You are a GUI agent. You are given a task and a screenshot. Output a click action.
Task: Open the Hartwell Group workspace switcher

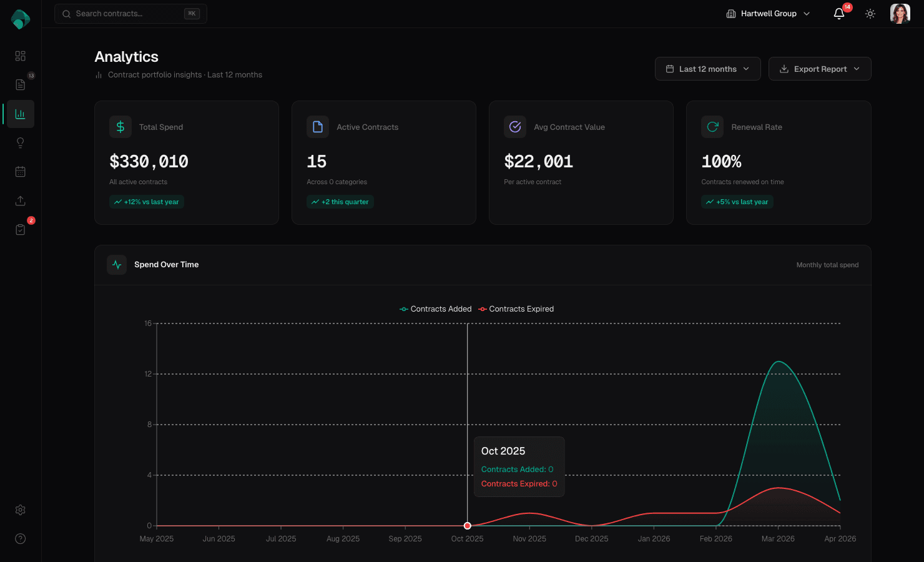[x=767, y=13]
